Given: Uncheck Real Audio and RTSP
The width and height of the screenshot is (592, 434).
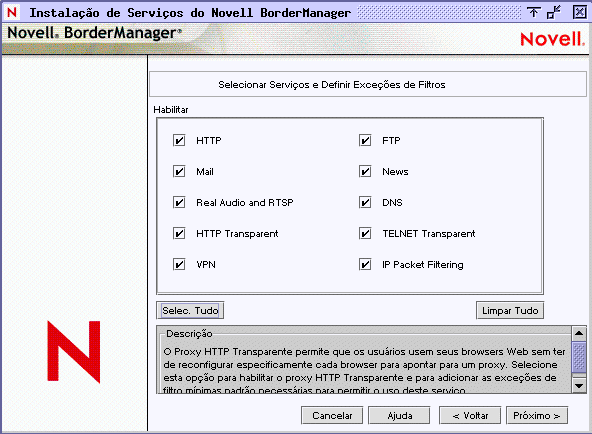Looking at the screenshot, I should 179,202.
